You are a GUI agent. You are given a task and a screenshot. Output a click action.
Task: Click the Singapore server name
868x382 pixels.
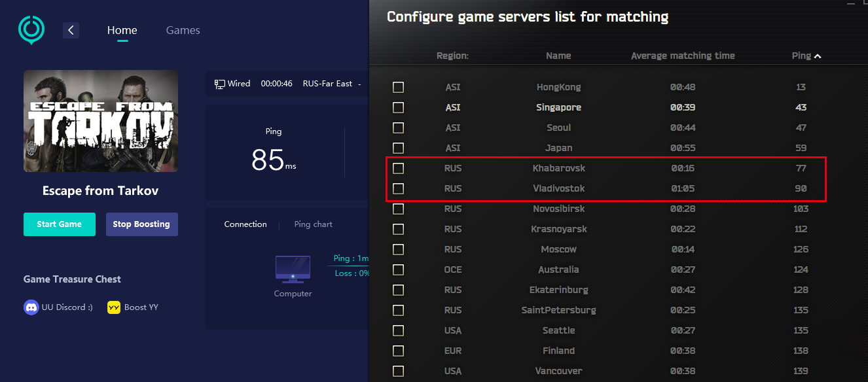[558, 107]
